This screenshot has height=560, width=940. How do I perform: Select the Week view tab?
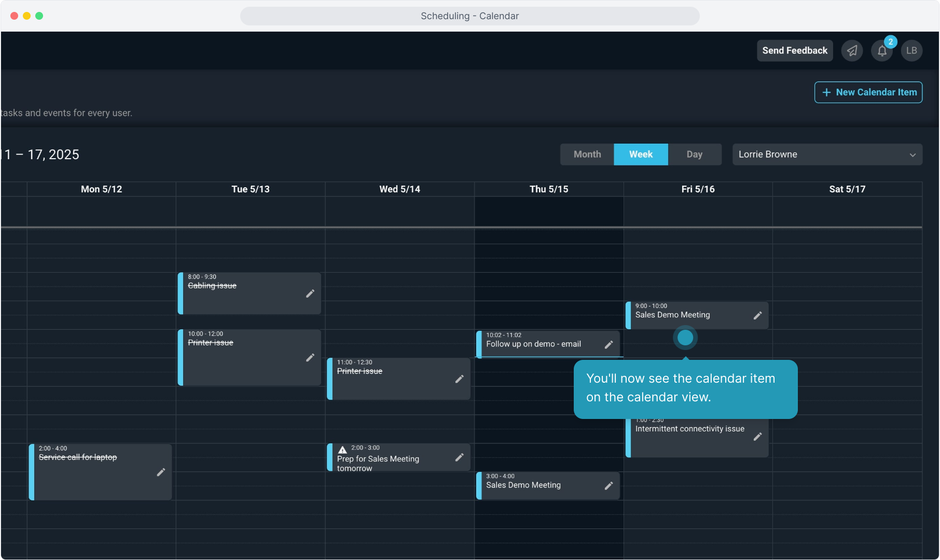point(641,155)
